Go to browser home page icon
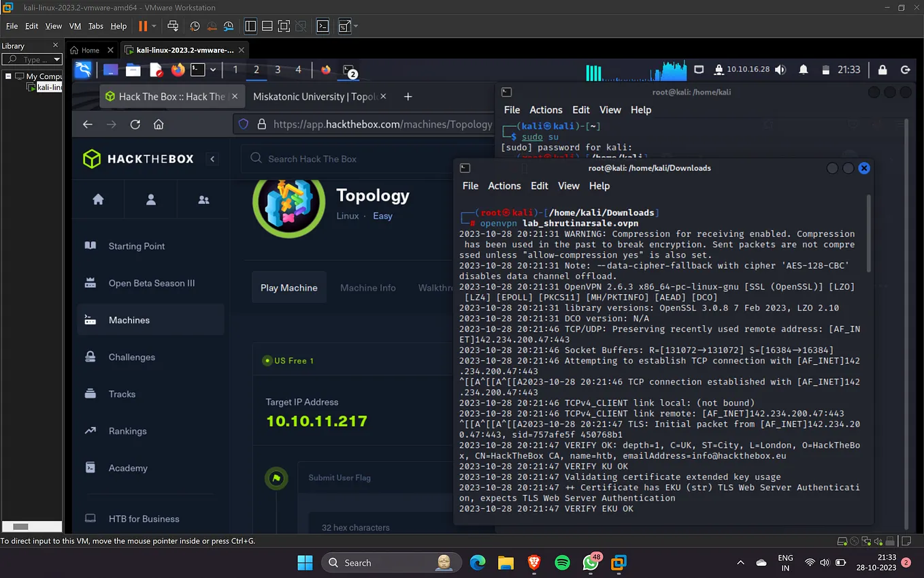This screenshot has width=924, height=578. click(159, 125)
